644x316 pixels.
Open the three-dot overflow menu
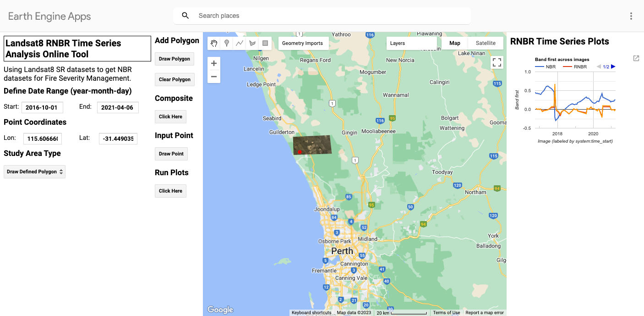point(631,16)
